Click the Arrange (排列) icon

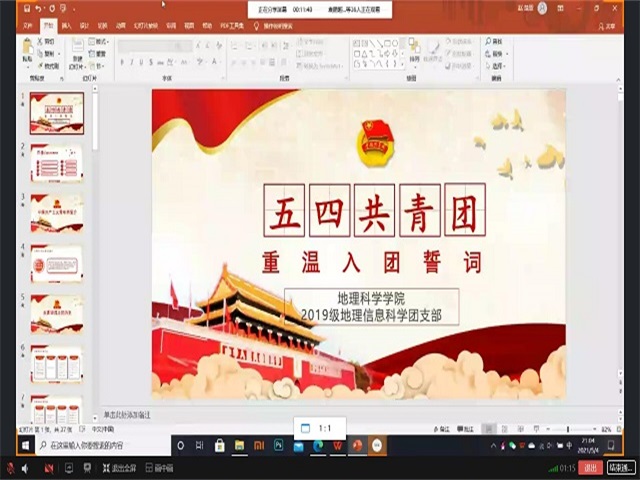[x=414, y=45]
